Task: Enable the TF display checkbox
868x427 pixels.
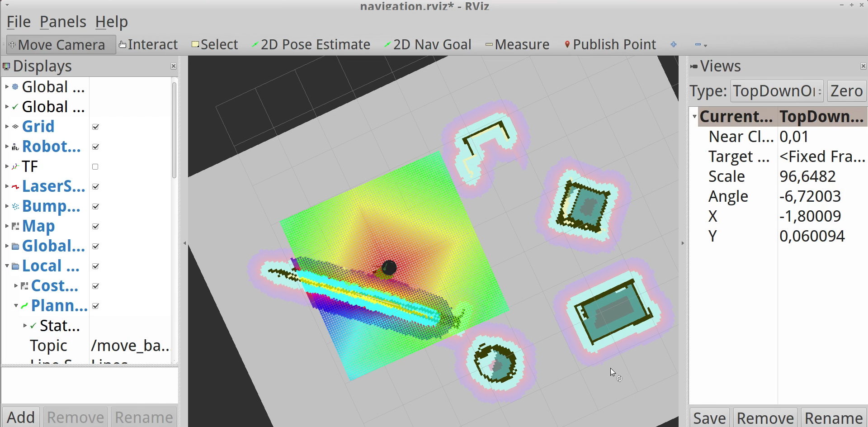Action: tap(95, 167)
